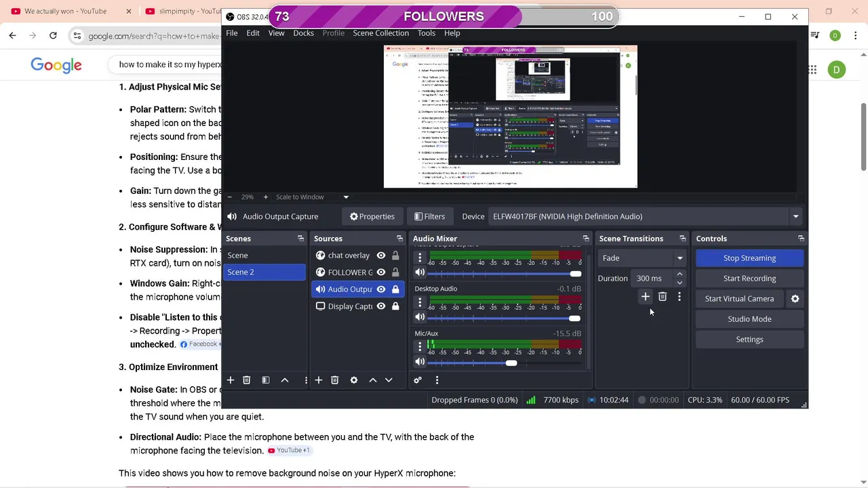Screen dimensions: 868x488
Task: Click Start Recording button
Action: [x=749, y=279]
